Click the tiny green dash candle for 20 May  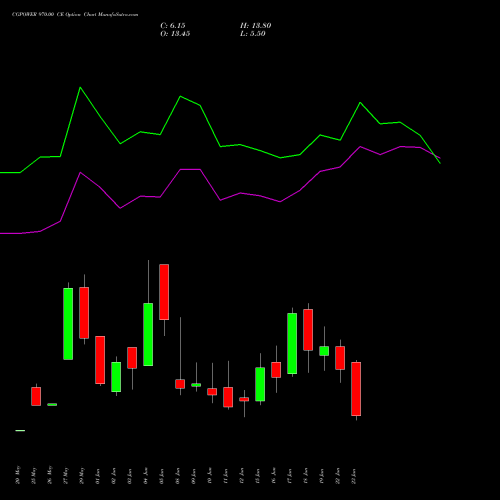[20, 431]
